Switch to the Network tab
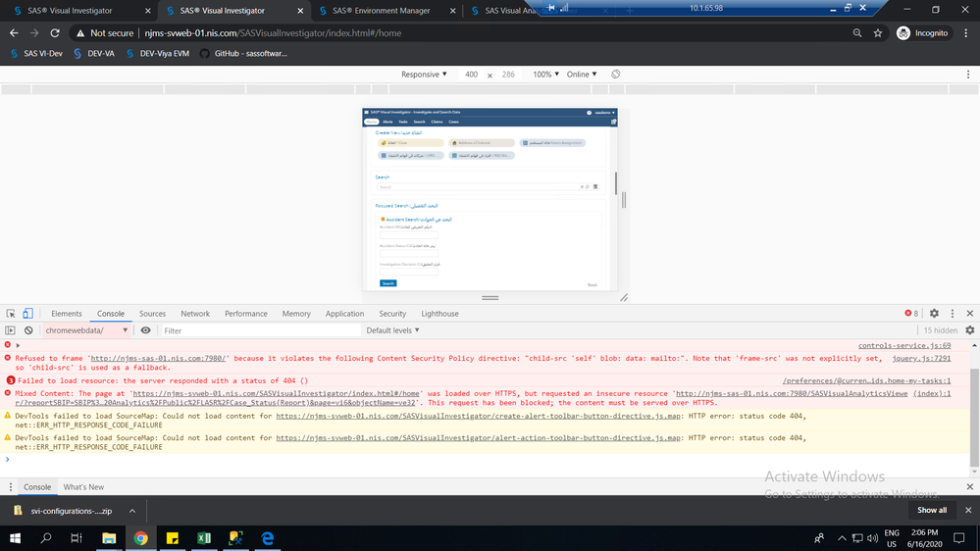 click(195, 314)
